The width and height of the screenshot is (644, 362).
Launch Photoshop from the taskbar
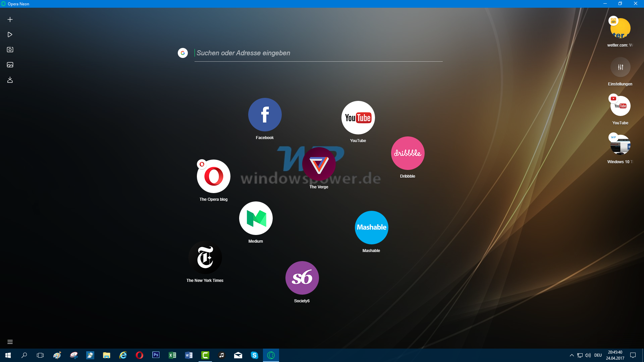tap(156, 355)
